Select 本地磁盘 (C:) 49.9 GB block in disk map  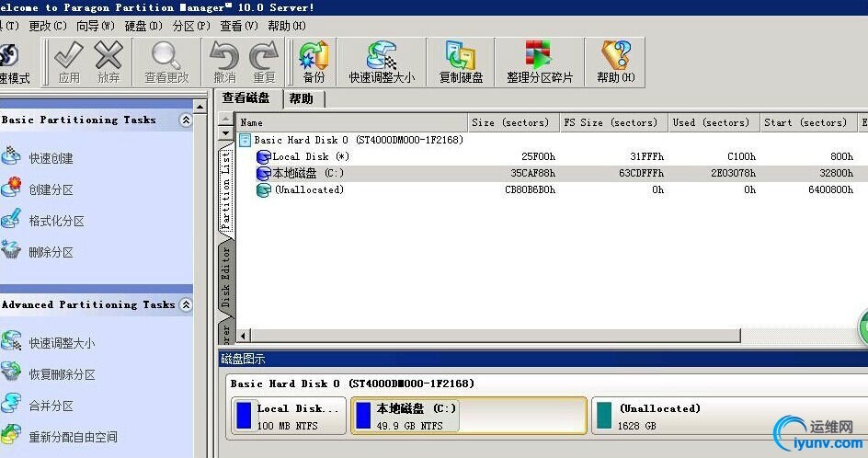pos(469,416)
